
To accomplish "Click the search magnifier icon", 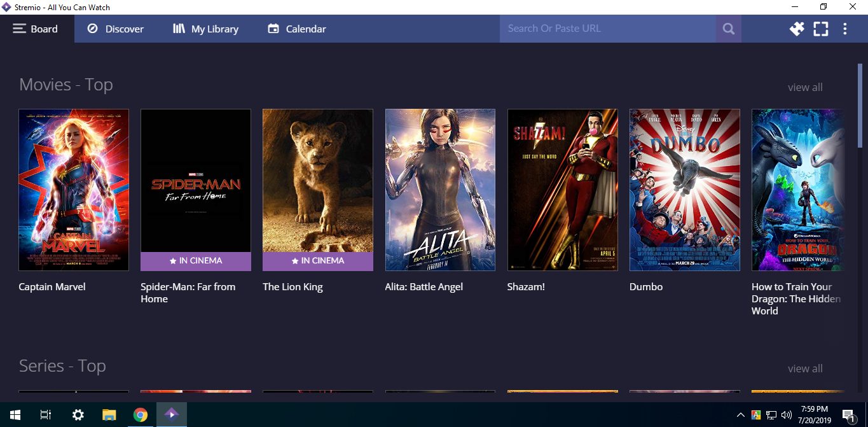I will [x=729, y=29].
